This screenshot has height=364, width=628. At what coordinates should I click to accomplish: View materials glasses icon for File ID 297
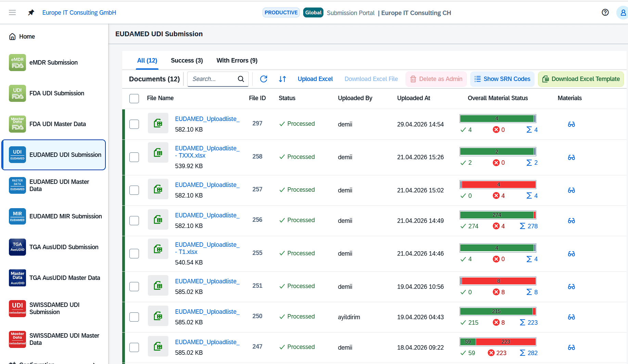pyautogui.click(x=572, y=124)
